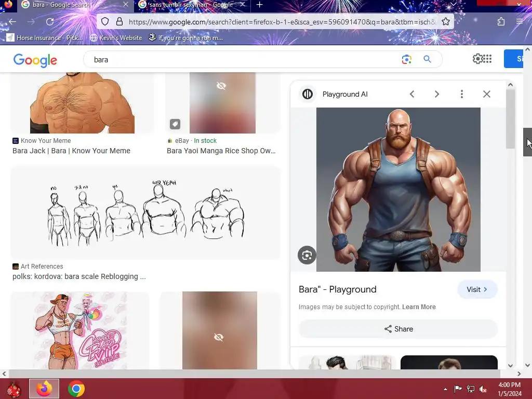Click the preview panel scrollbar thumb
The image size is (532, 399).
(510, 119)
